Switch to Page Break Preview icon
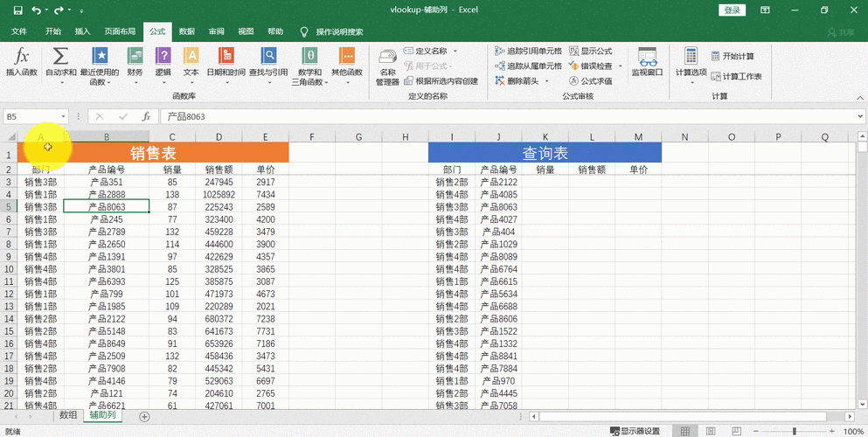Screen dimensions: 868x437 click(x=737, y=431)
